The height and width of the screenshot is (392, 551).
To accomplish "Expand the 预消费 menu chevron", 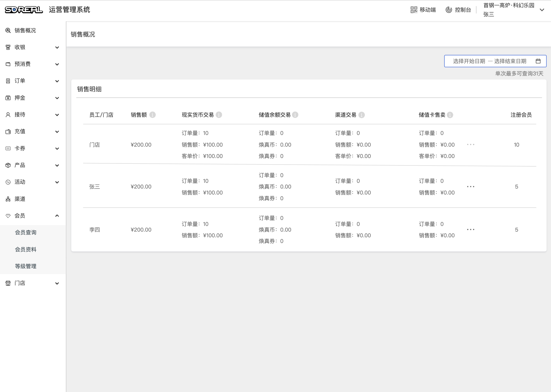I will [57, 64].
